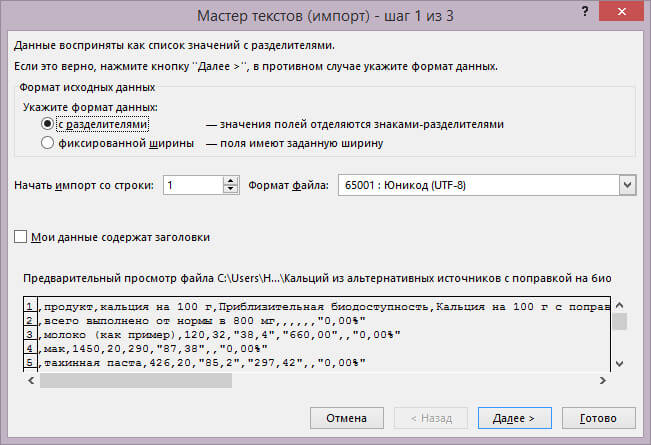Viewport: 651px width, 445px height.
Task: Select the "с разделителями" radio option
Action: tap(47, 124)
